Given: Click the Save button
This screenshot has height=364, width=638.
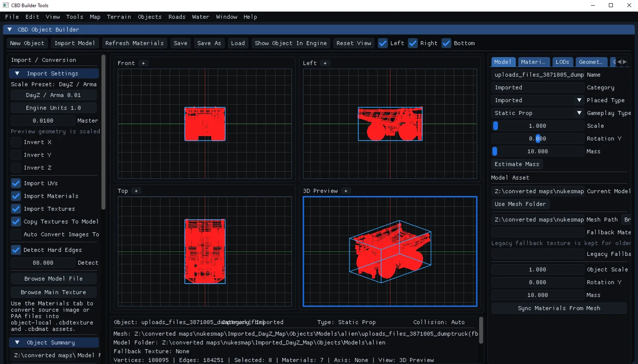Looking at the screenshot, I should (x=180, y=43).
